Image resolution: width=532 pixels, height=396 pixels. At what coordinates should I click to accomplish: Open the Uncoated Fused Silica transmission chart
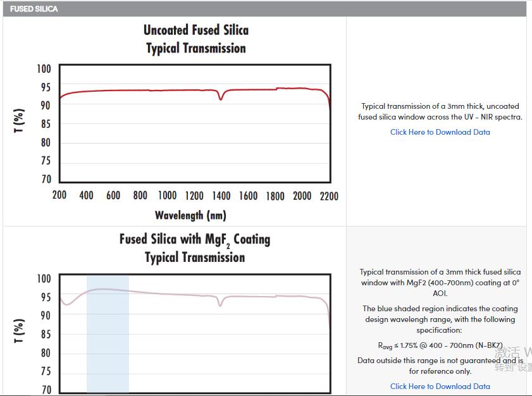point(195,123)
